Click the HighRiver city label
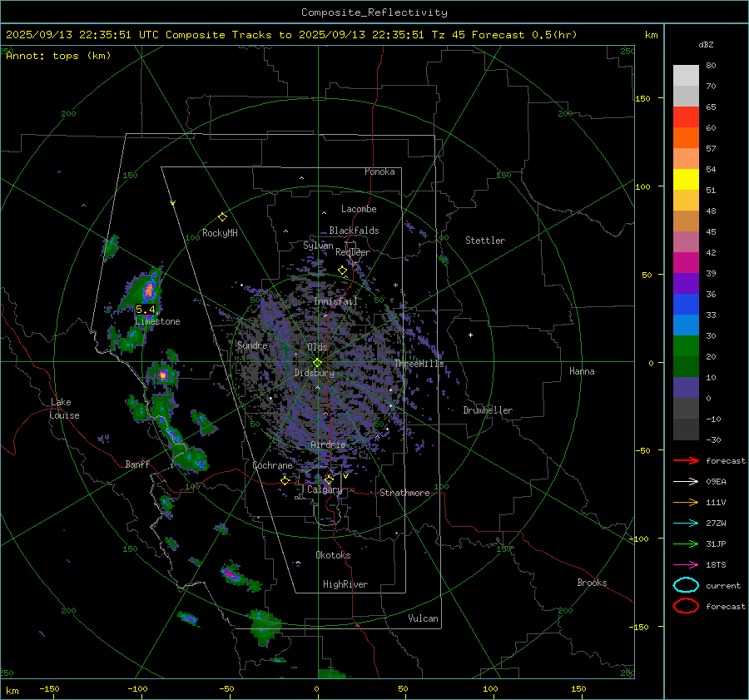 [x=345, y=584]
